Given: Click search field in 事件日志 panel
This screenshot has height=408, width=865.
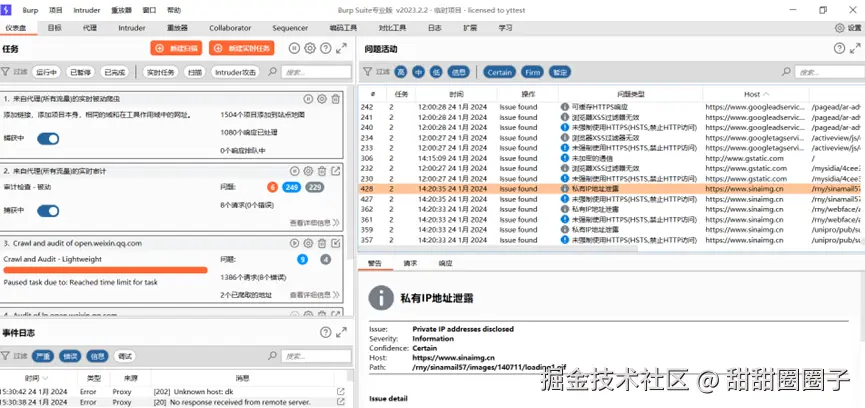Looking at the screenshot, I should 316,356.
